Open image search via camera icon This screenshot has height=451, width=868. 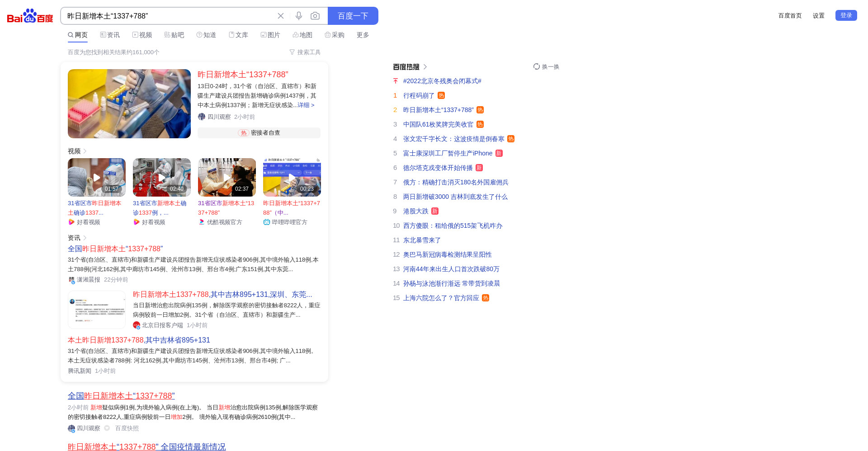point(315,16)
